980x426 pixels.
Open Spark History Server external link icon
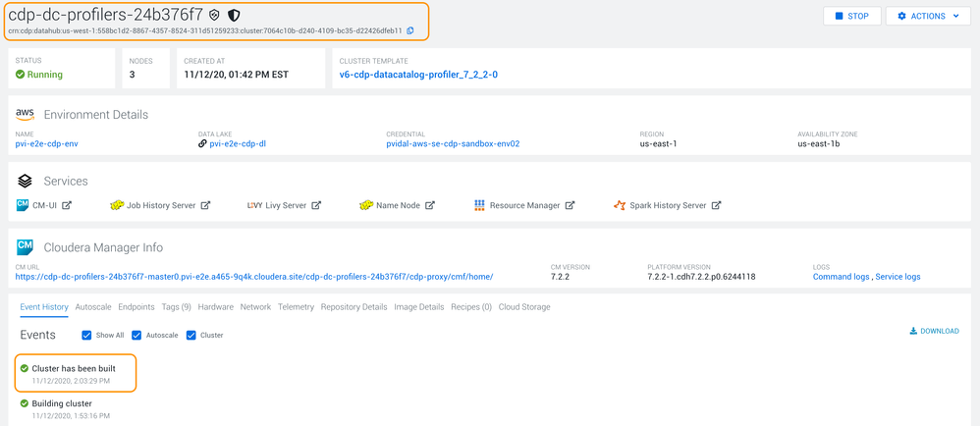click(717, 205)
